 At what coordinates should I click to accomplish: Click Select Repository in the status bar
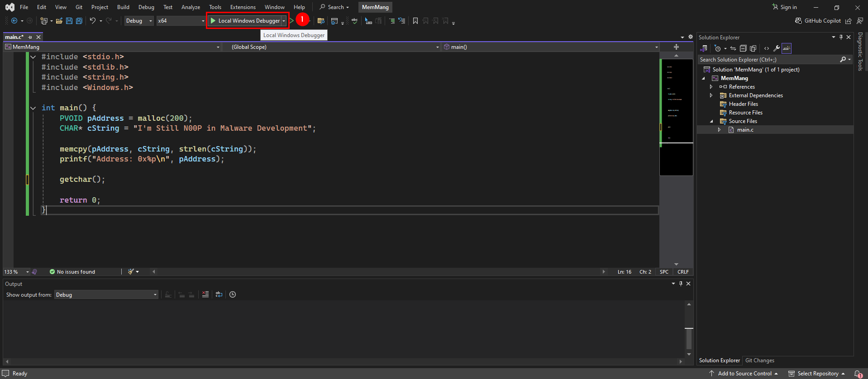click(817, 374)
